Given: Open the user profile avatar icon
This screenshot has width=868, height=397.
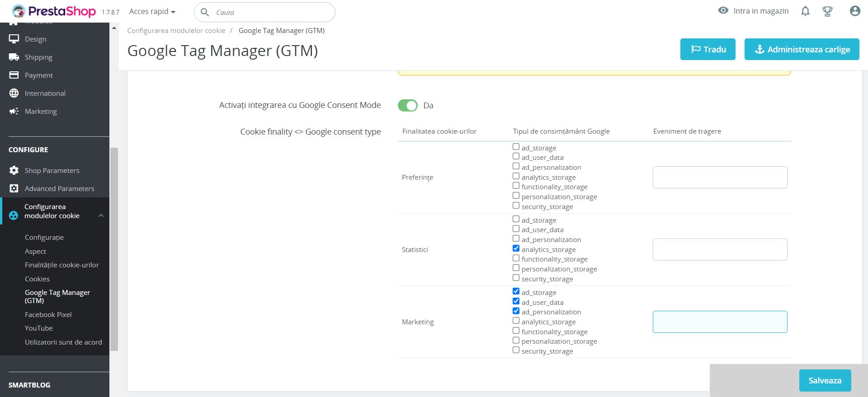Looking at the screenshot, I should point(854,11).
